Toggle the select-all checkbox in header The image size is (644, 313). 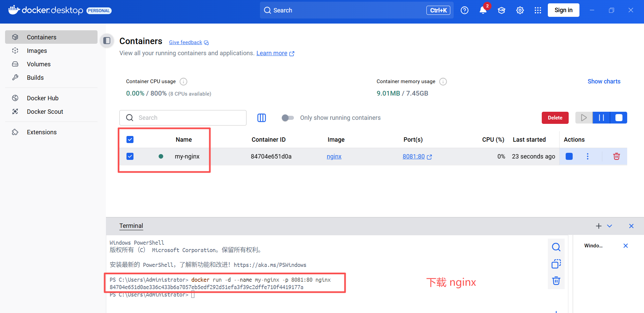(x=130, y=139)
